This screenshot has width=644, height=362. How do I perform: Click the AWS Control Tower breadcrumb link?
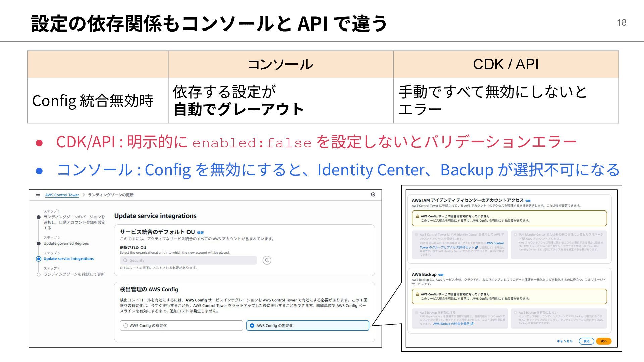coord(62,195)
